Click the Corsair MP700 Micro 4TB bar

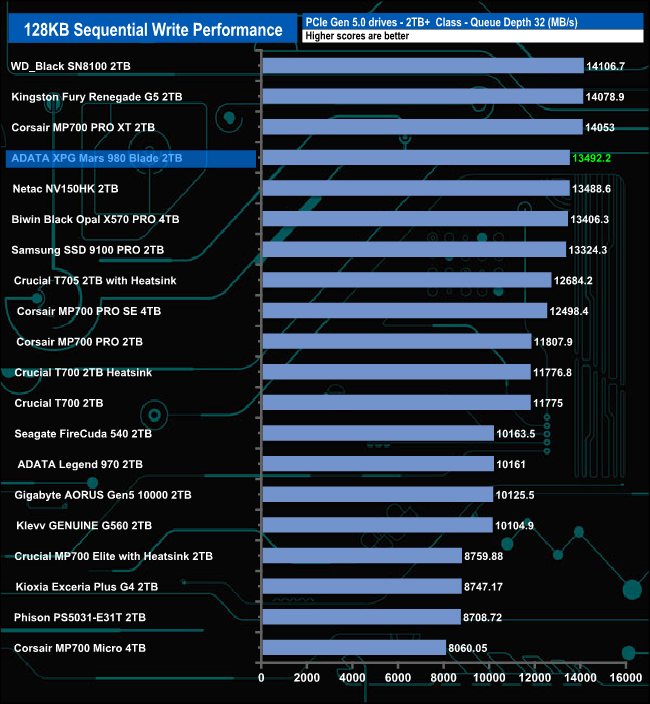354,648
